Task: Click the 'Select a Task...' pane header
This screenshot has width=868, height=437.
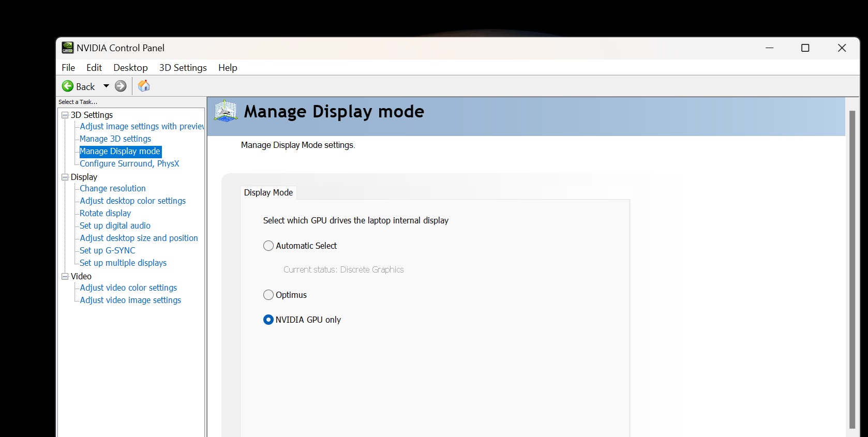Action: [78, 102]
